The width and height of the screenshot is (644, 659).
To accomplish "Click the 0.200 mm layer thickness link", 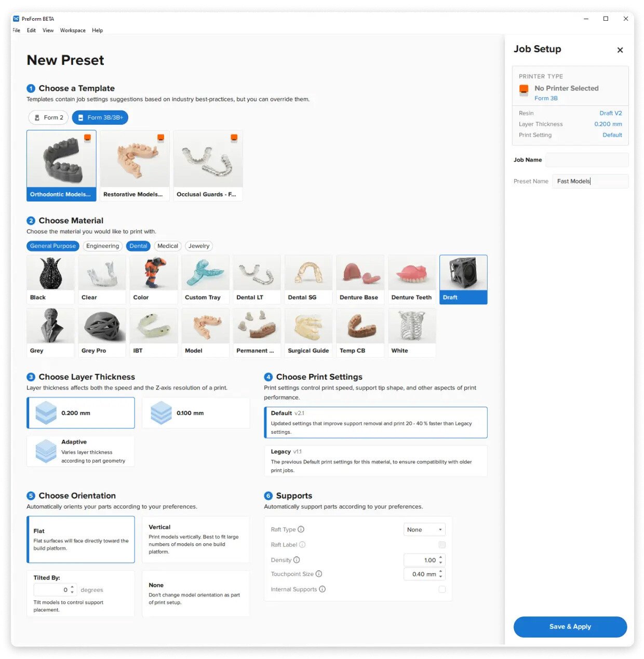I will pos(608,124).
